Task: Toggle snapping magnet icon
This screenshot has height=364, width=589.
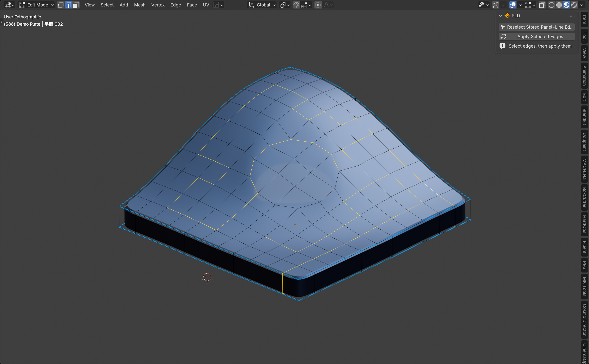Action: pos(296,5)
